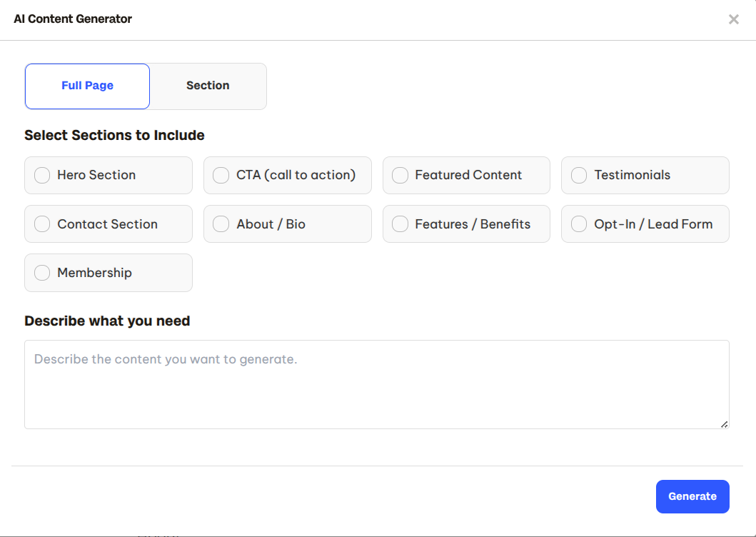Focus the content description text area

pos(376,384)
